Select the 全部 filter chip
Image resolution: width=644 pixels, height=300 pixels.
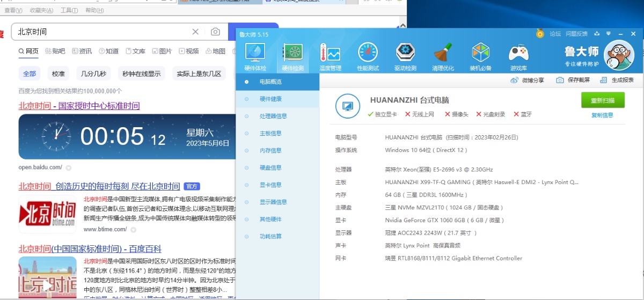(x=30, y=74)
